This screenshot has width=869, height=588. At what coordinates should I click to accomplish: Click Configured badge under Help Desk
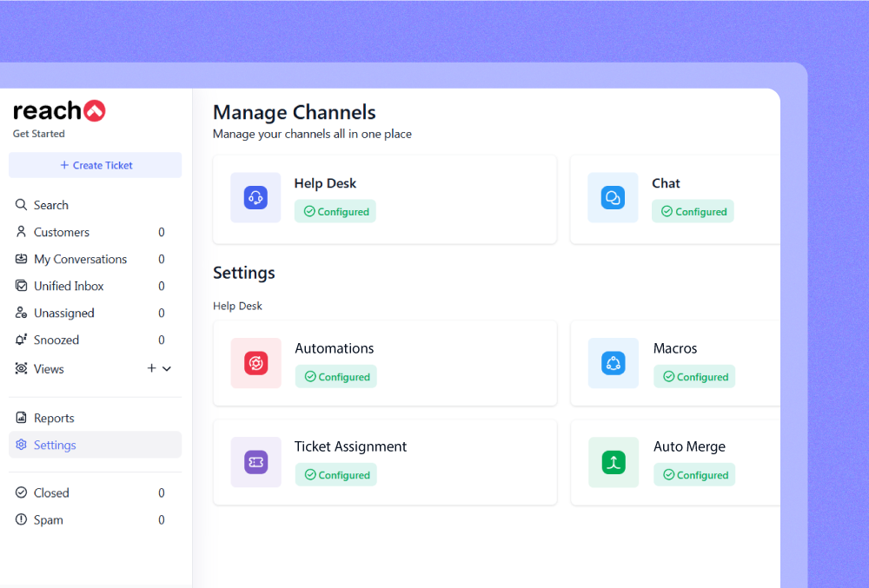(335, 212)
